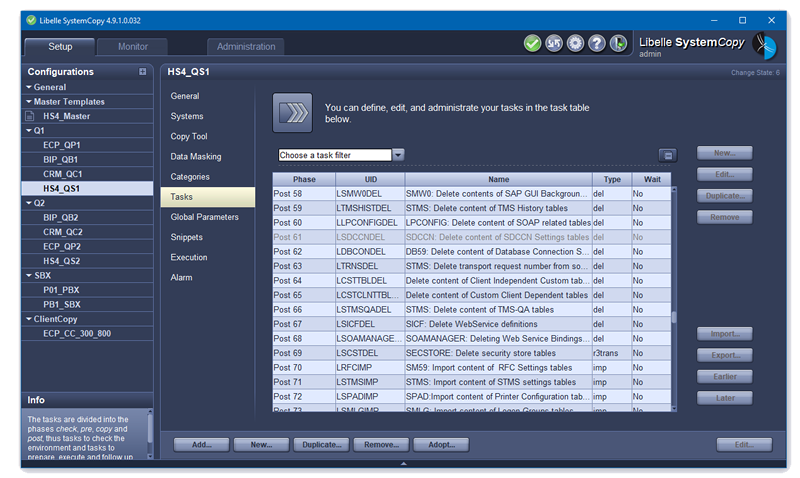
Task: Collapse the SBX configuration group
Action: (28, 275)
